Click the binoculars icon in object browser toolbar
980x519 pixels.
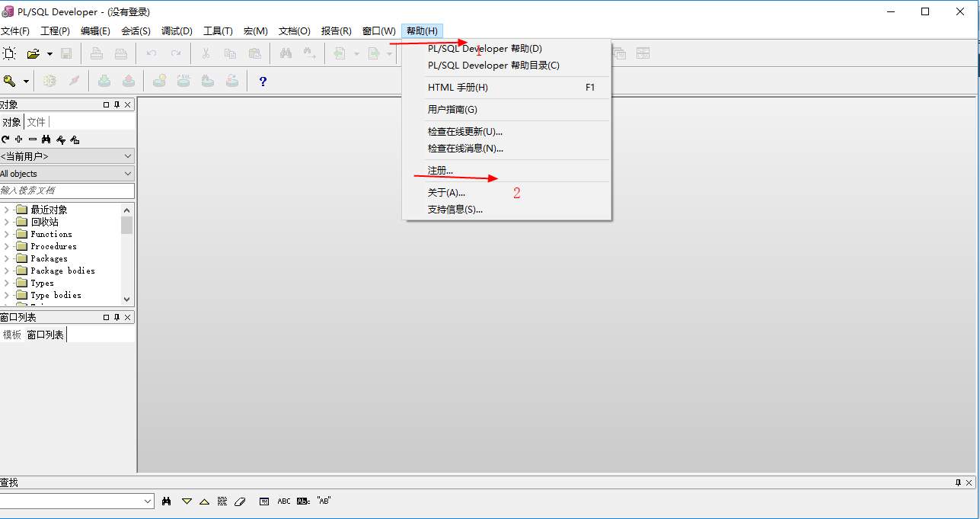click(x=46, y=139)
